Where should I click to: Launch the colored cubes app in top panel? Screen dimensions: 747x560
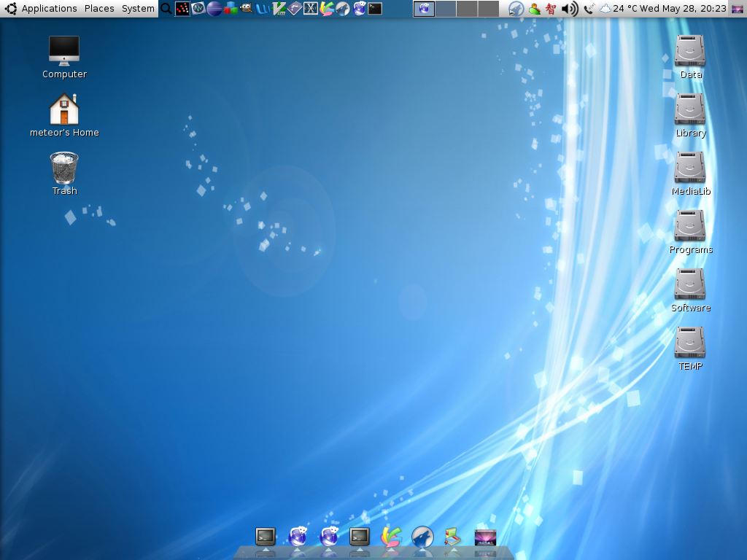click(x=231, y=9)
